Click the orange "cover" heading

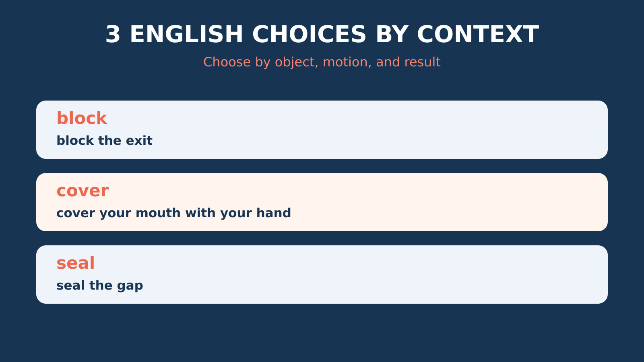83,191
